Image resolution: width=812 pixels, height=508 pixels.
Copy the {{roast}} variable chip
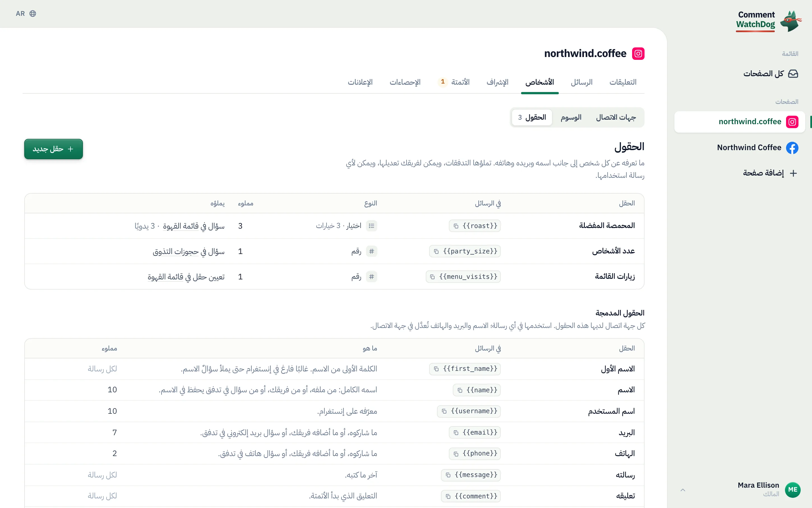475,226
